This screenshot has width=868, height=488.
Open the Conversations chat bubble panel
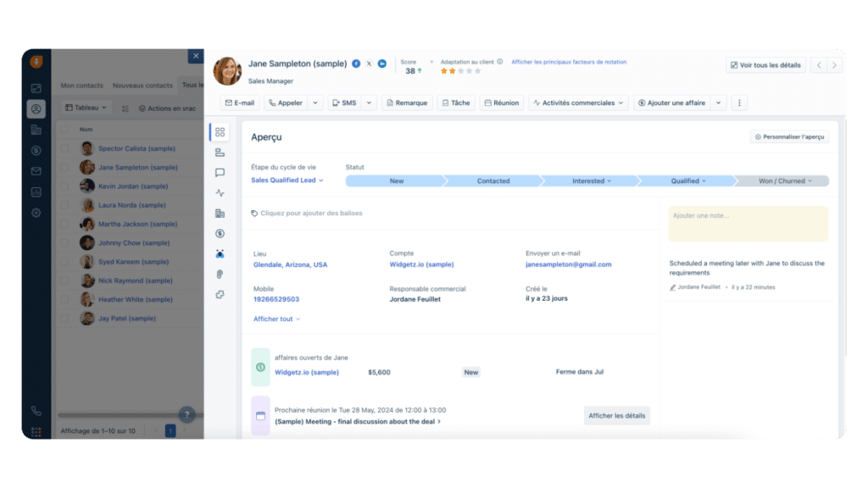(x=220, y=172)
